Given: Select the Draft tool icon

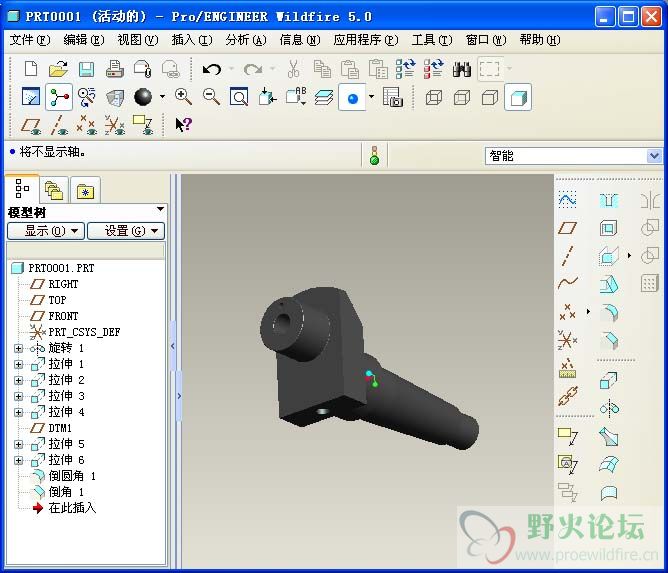Looking at the screenshot, I should 609,284.
